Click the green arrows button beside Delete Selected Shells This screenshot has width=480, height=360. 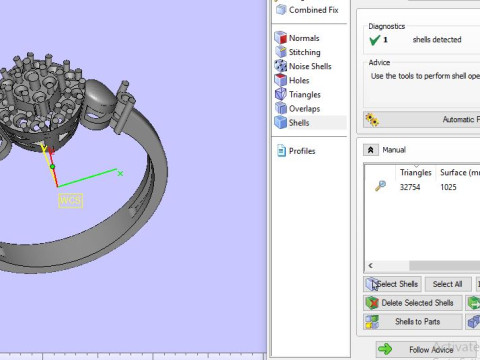tap(473, 303)
